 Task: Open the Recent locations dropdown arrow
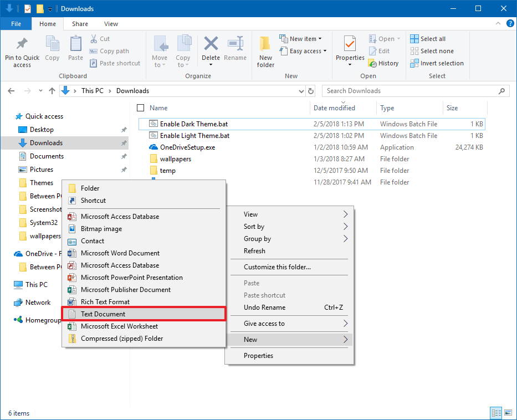(40, 91)
